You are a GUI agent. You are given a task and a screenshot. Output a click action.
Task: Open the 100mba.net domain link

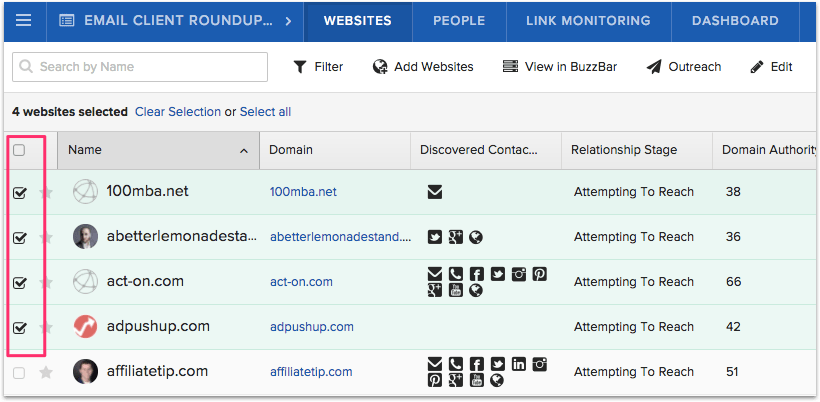[x=303, y=192]
